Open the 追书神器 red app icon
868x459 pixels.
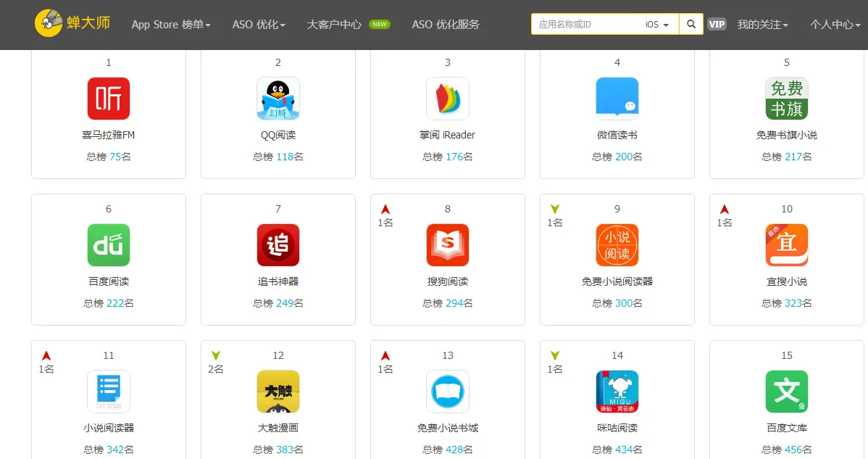click(278, 245)
